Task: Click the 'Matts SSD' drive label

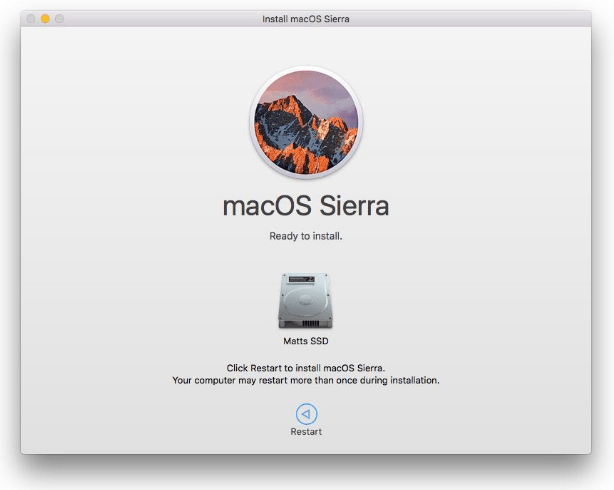Action: click(306, 341)
